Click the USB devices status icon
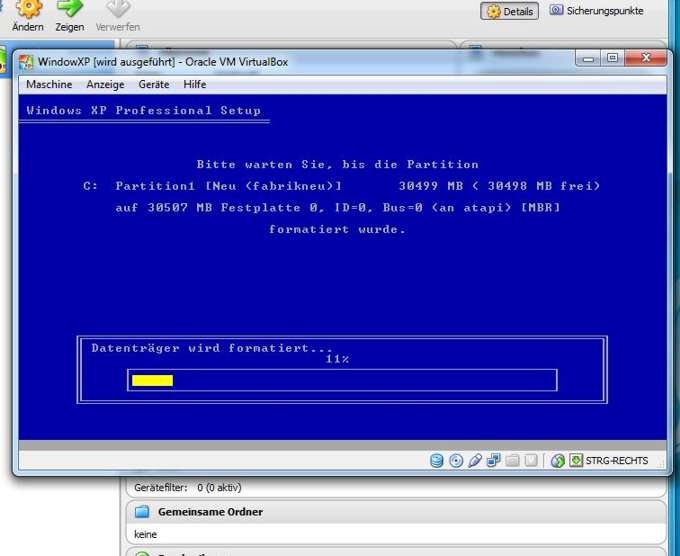Screen dimensions: 680x556 tap(475, 460)
